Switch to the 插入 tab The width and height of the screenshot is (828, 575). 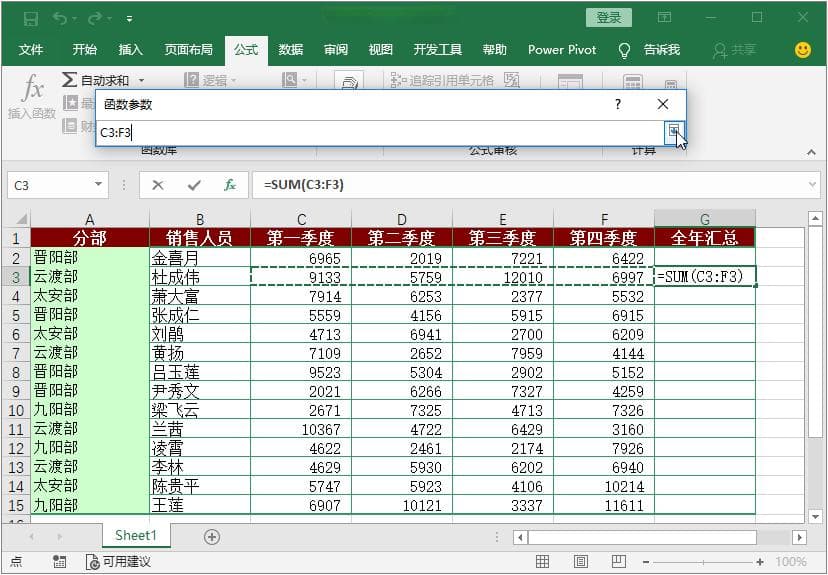[x=130, y=50]
